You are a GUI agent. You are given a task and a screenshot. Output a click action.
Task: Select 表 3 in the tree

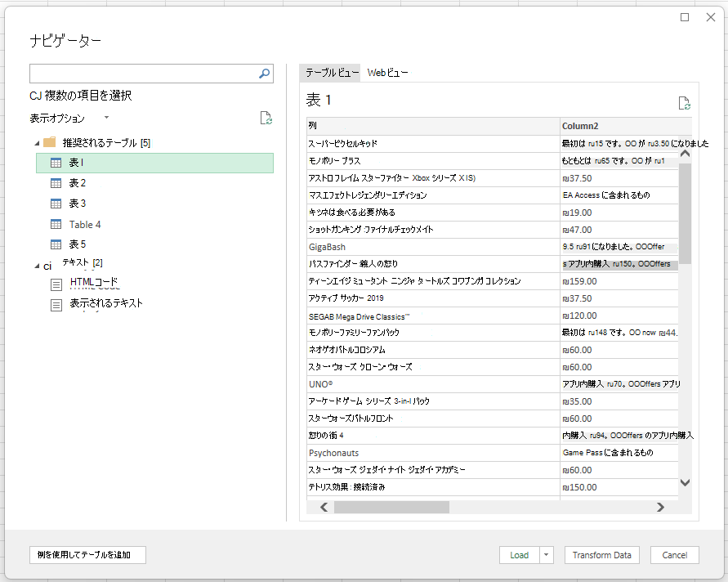(x=78, y=204)
